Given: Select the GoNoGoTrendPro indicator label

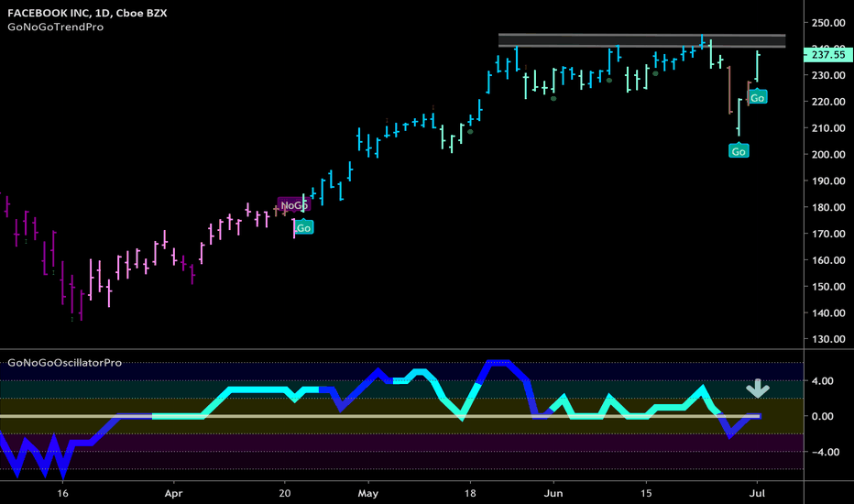Looking at the screenshot, I should click(56, 27).
